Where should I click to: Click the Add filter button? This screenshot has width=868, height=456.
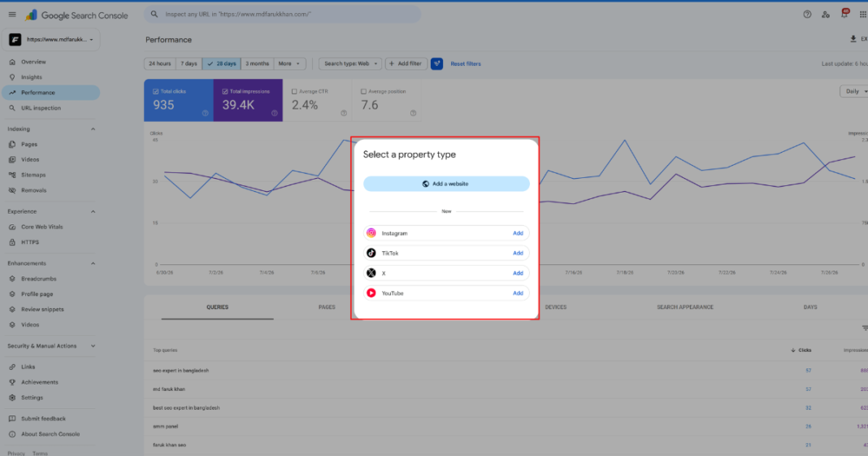pos(406,63)
